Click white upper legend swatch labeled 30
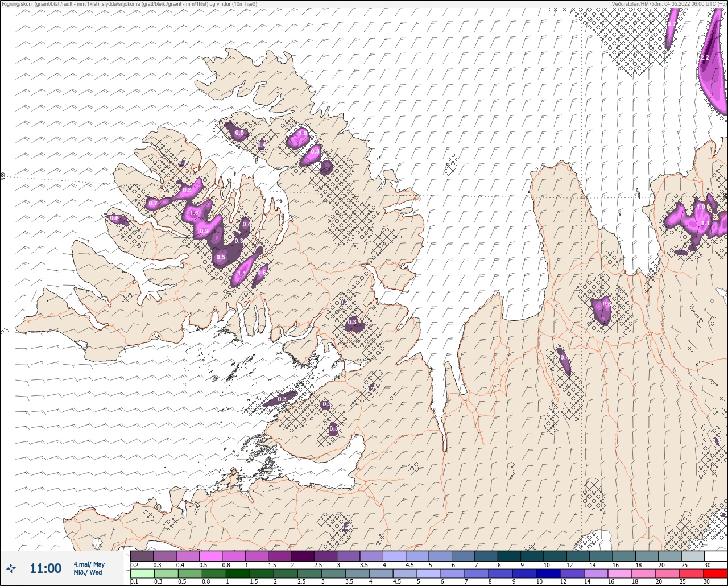 tap(715, 556)
